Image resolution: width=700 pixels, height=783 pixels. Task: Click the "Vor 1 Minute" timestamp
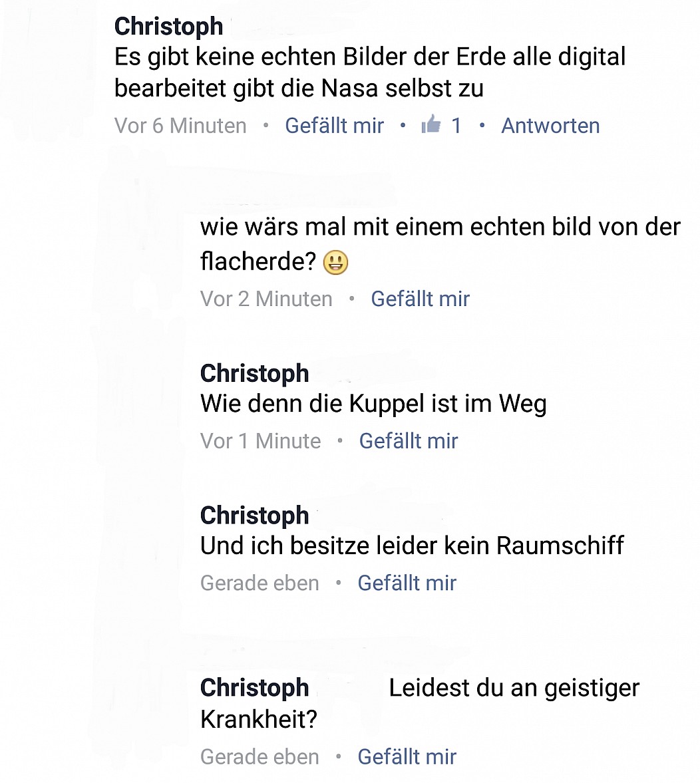[260, 441]
